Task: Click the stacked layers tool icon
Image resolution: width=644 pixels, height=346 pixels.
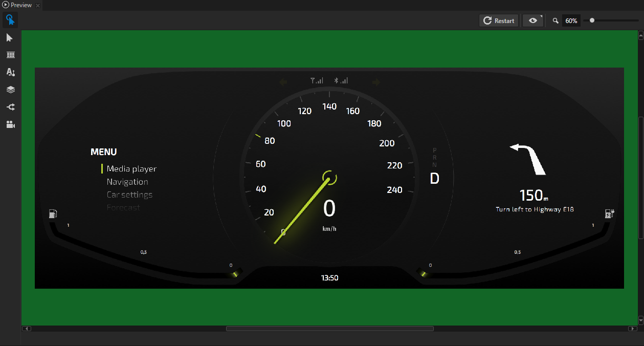Action: [10, 90]
